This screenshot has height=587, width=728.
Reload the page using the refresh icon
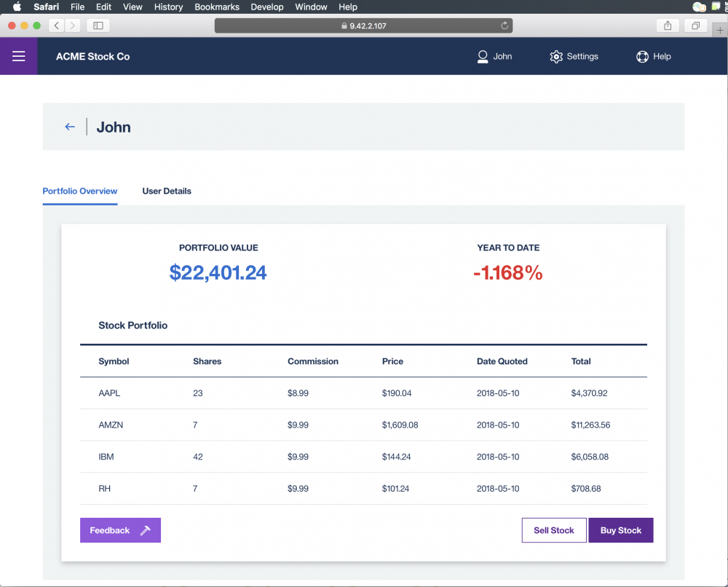(x=505, y=25)
